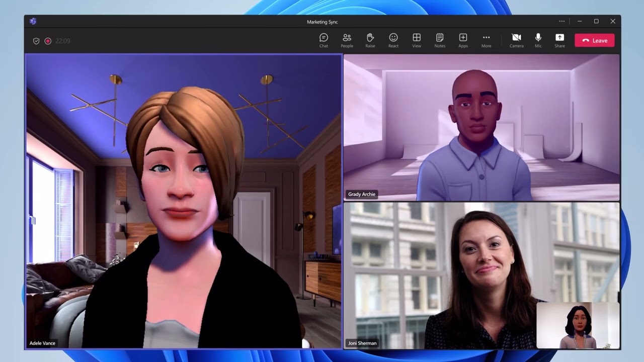Mute the Mic

coord(538,40)
